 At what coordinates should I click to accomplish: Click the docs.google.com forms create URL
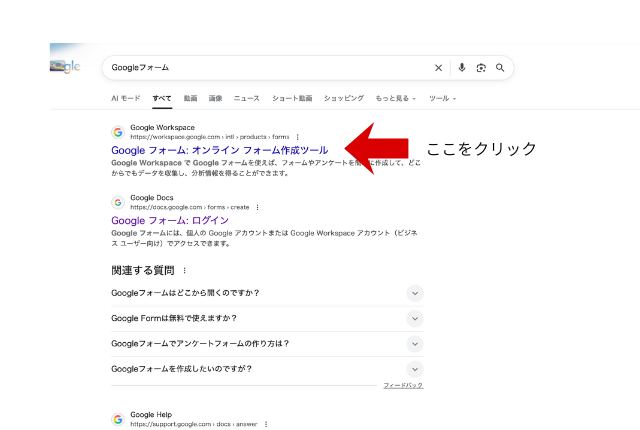[190, 207]
